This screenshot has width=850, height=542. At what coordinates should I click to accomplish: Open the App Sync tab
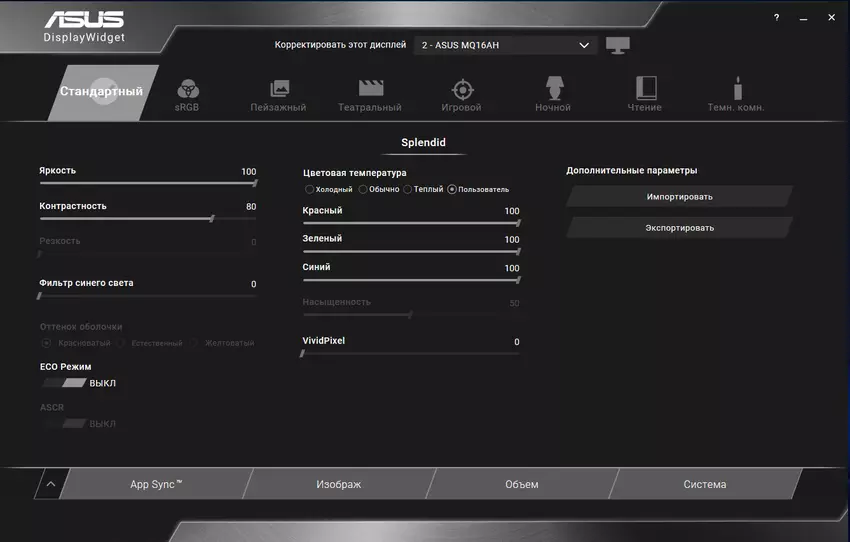[156, 484]
